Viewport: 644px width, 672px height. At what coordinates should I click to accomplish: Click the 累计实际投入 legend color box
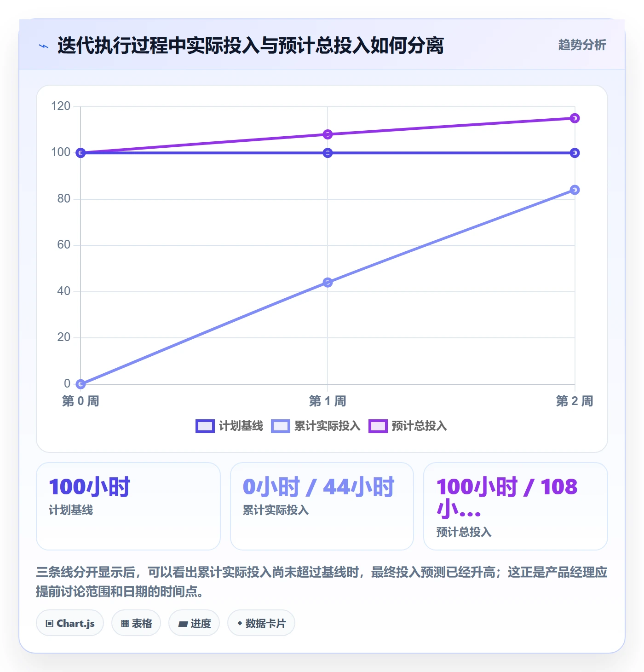pos(281,426)
